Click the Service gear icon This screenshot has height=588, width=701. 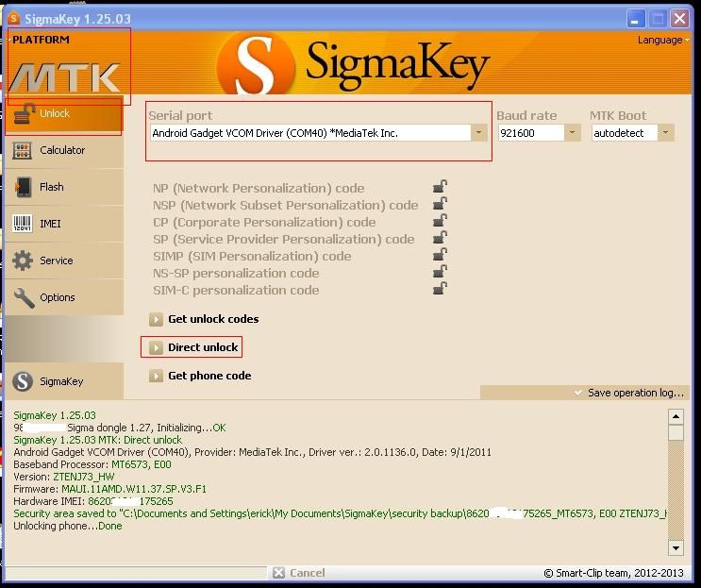point(23,260)
